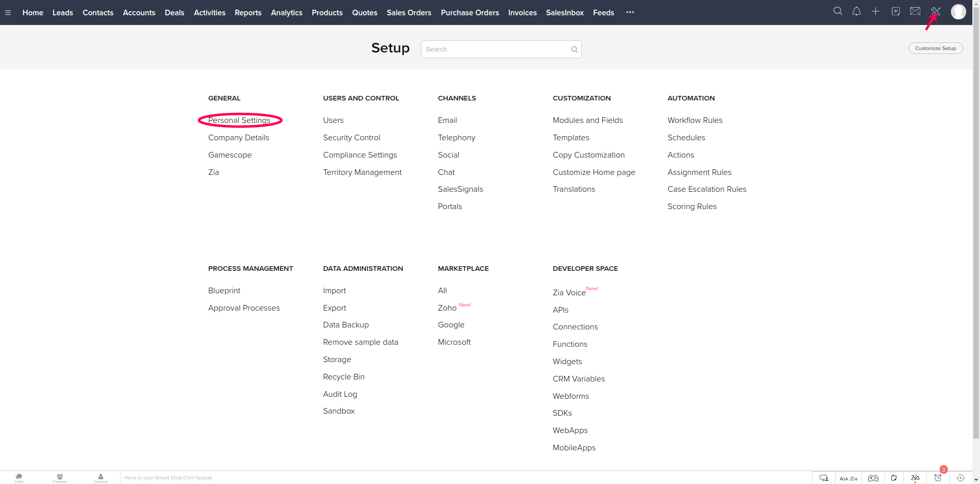
Task: Open the Sales Orders tab
Action: coord(409,13)
